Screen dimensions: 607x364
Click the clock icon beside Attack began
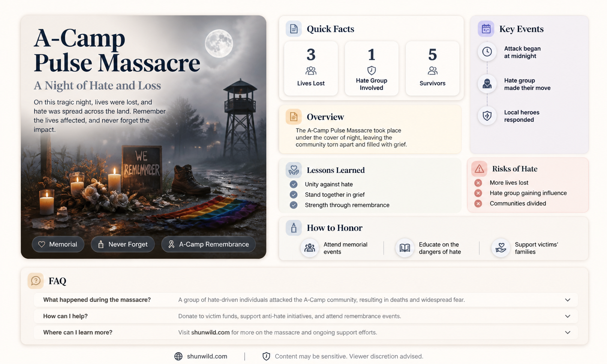[x=487, y=52]
